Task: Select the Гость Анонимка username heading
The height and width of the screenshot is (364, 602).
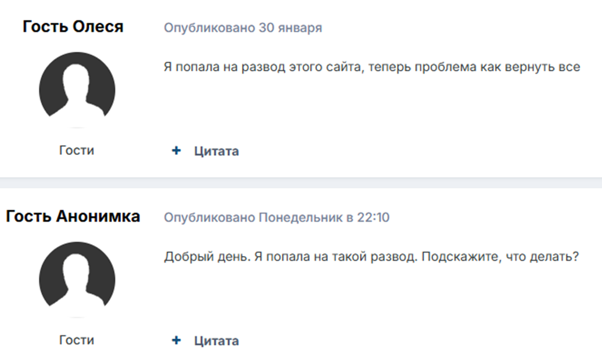Action: 73,217
